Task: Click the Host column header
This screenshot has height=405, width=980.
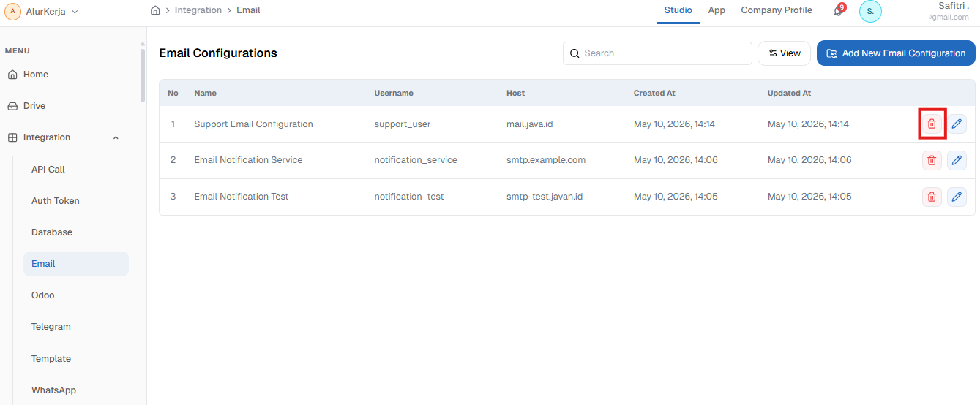Action: pyautogui.click(x=515, y=94)
